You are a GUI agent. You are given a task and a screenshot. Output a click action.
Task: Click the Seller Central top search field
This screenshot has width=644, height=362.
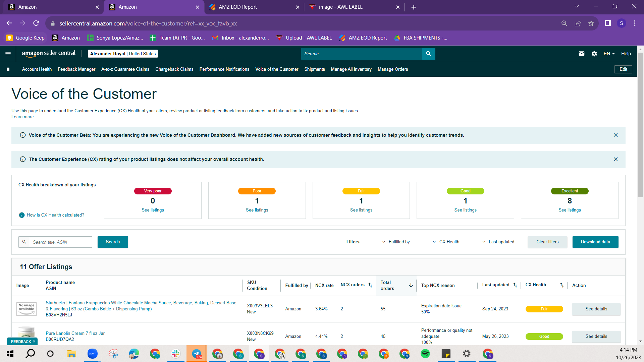point(362,54)
